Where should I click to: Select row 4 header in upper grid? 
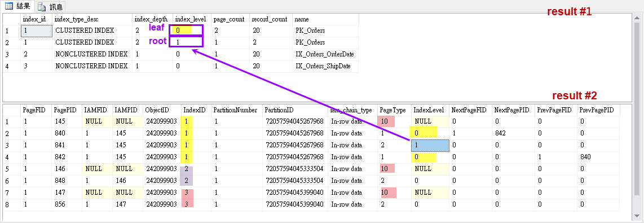click(x=11, y=66)
